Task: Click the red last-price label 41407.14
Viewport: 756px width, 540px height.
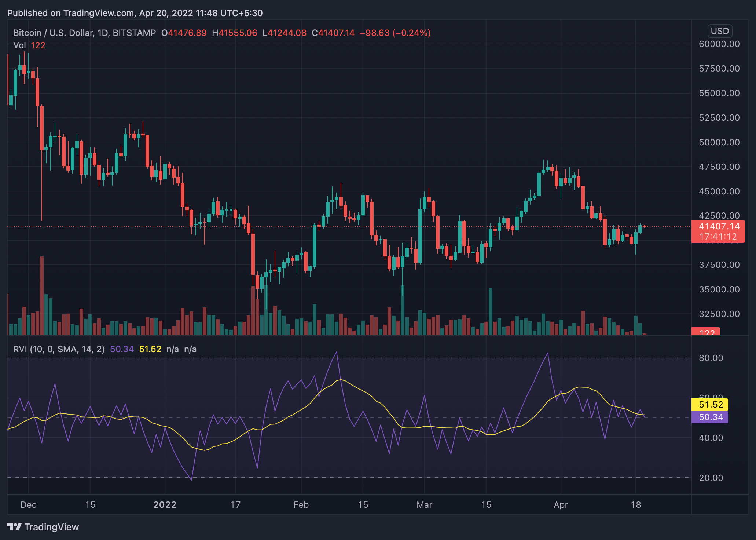Action: tap(718, 227)
